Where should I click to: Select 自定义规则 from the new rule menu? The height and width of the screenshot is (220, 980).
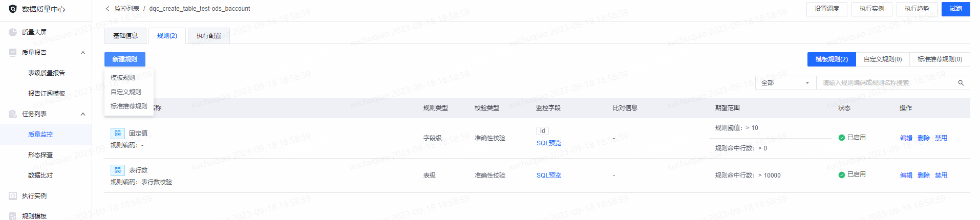[126, 92]
